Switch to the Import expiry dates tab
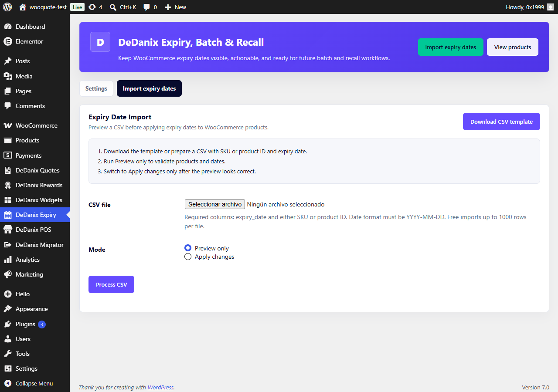The height and width of the screenshot is (392, 558). pyautogui.click(x=149, y=88)
